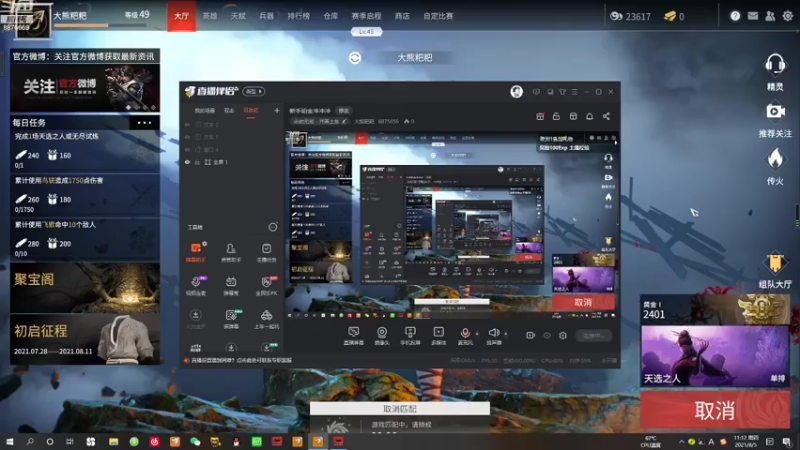The width and height of the screenshot is (800, 450).
Task: Open 仓库 inventory tab
Action: pyautogui.click(x=331, y=16)
